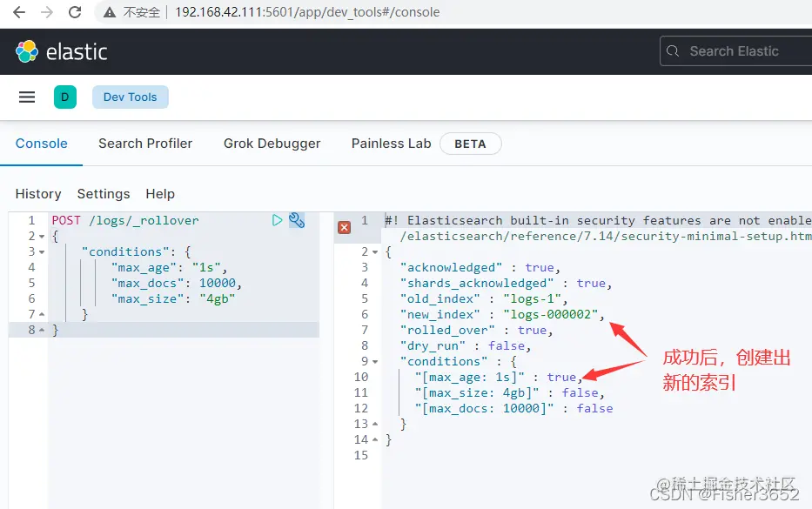Click the "conditions": { request line
The width and height of the screenshot is (812, 509).
coord(136,252)
